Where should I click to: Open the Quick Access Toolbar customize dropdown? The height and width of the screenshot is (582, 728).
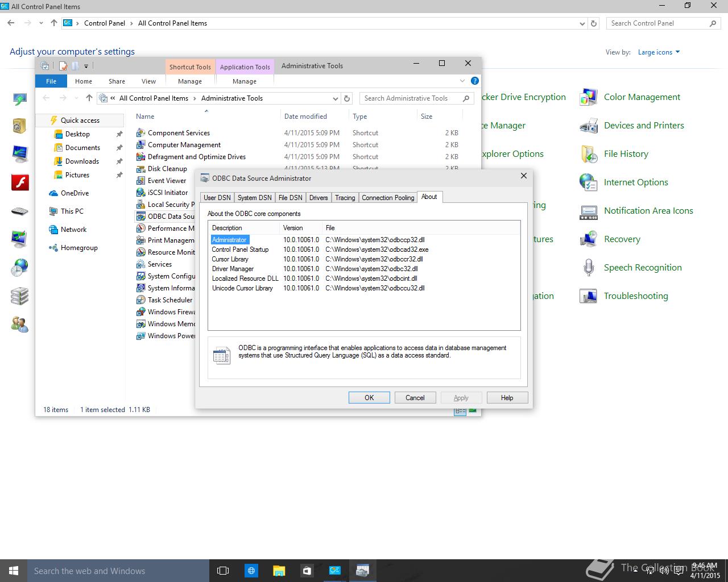tap(86, 66)
